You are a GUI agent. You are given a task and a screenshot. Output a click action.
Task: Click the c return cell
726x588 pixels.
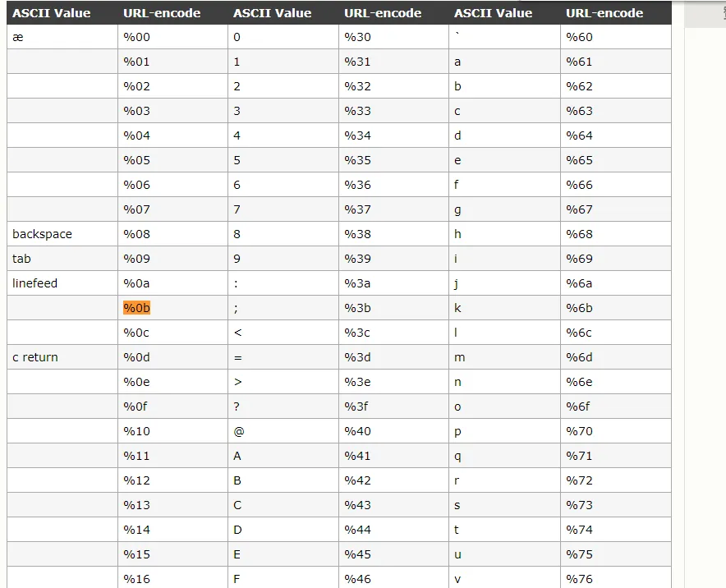click(35, 357)
